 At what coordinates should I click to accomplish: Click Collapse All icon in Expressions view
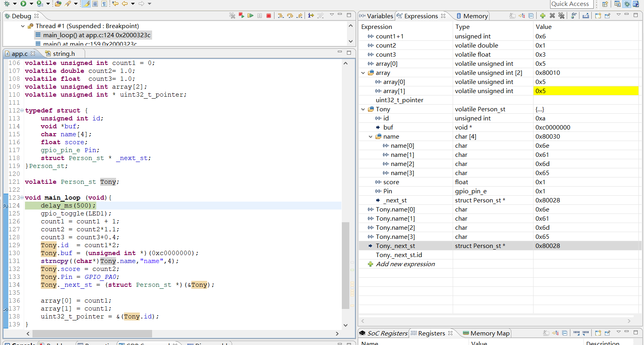pos(531,15)
